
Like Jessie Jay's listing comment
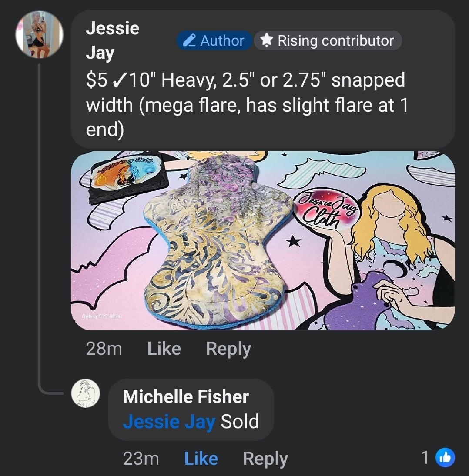tap(164, 349)
